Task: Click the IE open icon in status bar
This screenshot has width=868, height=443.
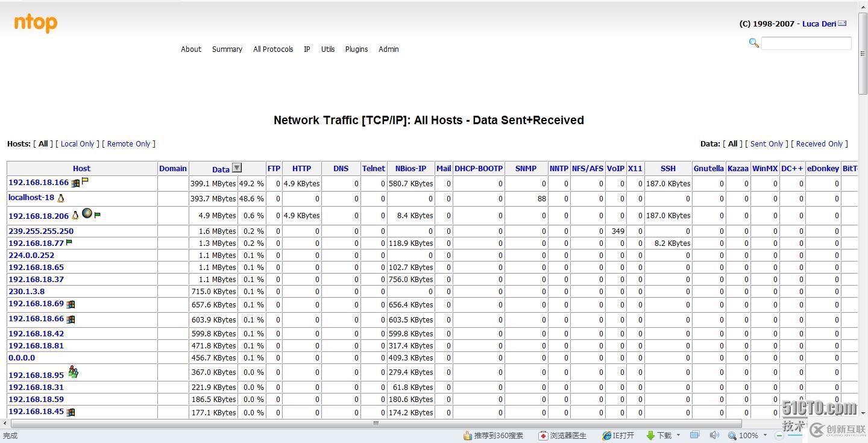Action: tap(607, 435)
